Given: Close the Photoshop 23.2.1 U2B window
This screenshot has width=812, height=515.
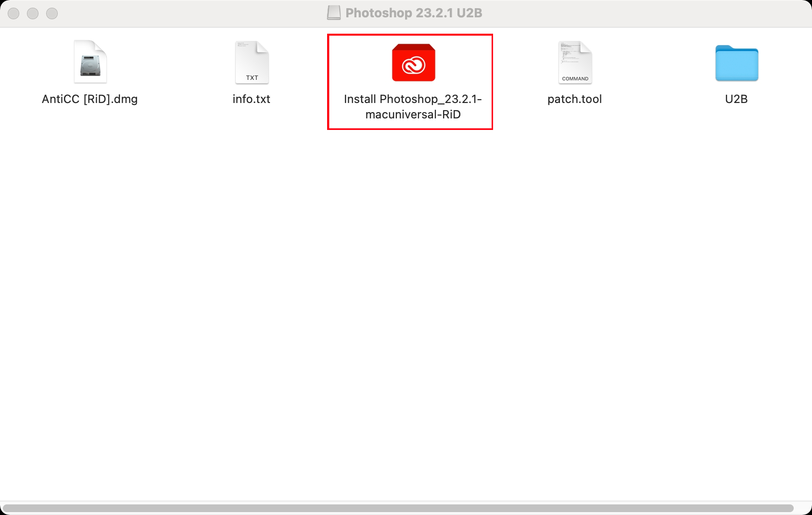Looking at the screenshot, I should click(x=13, y=13).
